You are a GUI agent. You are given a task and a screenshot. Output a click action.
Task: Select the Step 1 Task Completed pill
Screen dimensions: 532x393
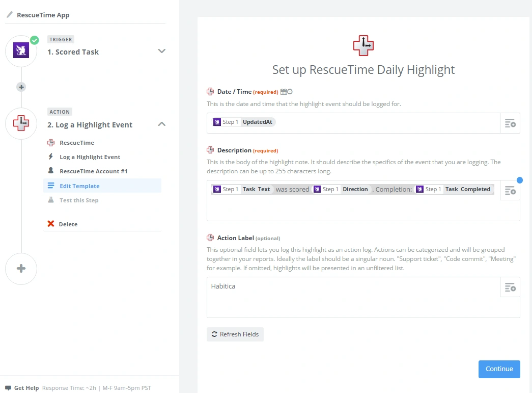click(454, 189)
